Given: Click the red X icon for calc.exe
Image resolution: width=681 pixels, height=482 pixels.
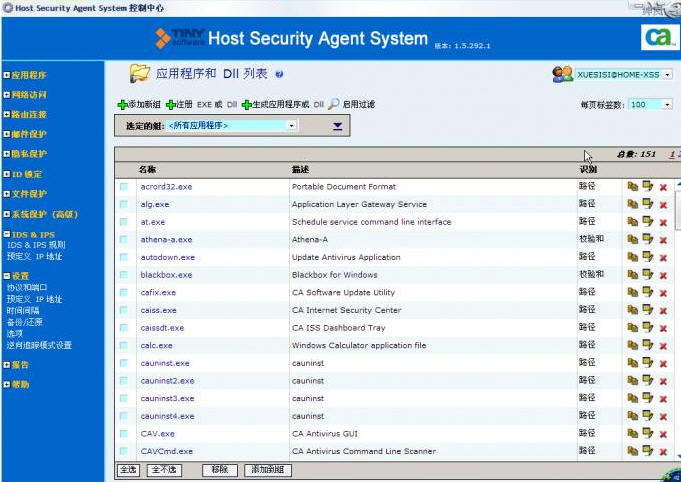Looking at the screenshot, I should click(x=663, y=346).
